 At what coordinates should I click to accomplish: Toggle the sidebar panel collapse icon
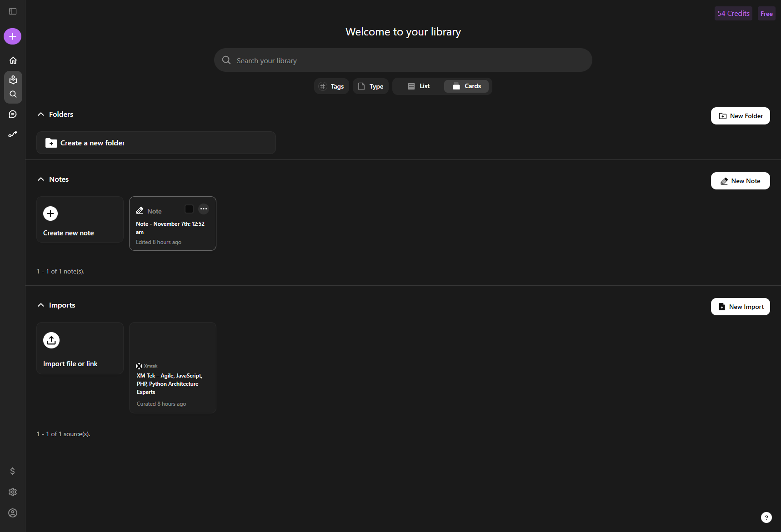click(x=13, y=11)
